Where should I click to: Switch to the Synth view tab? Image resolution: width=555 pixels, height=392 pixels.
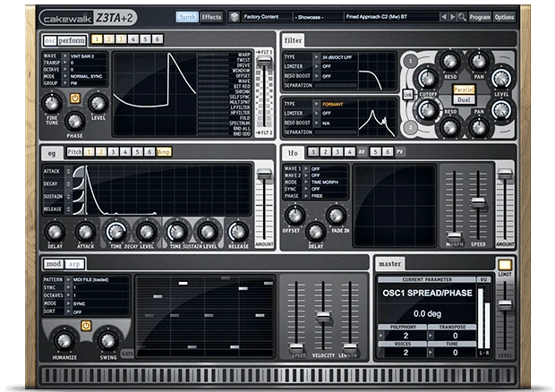tap(187, 17)
